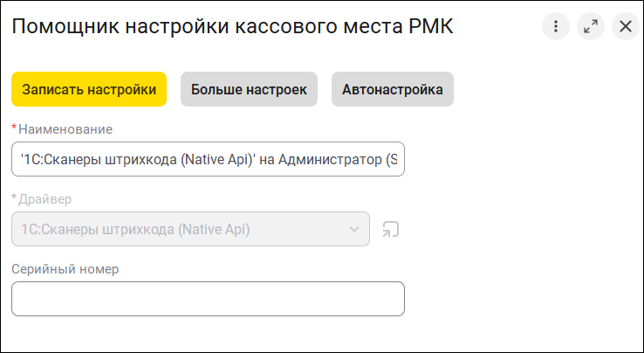
Task: Click the open-driver icon beside Драйвер field
Action: click(x=391, y=230)
